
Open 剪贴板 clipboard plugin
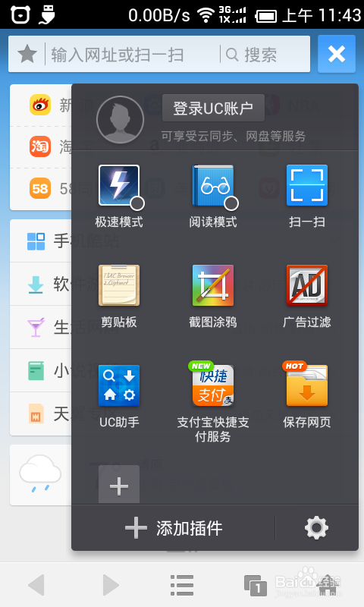click(119, 285)
